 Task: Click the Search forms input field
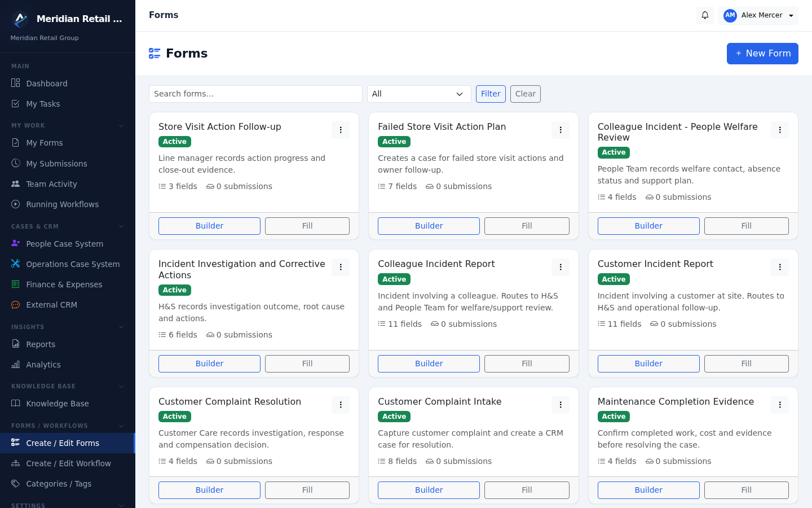point(255,94)
